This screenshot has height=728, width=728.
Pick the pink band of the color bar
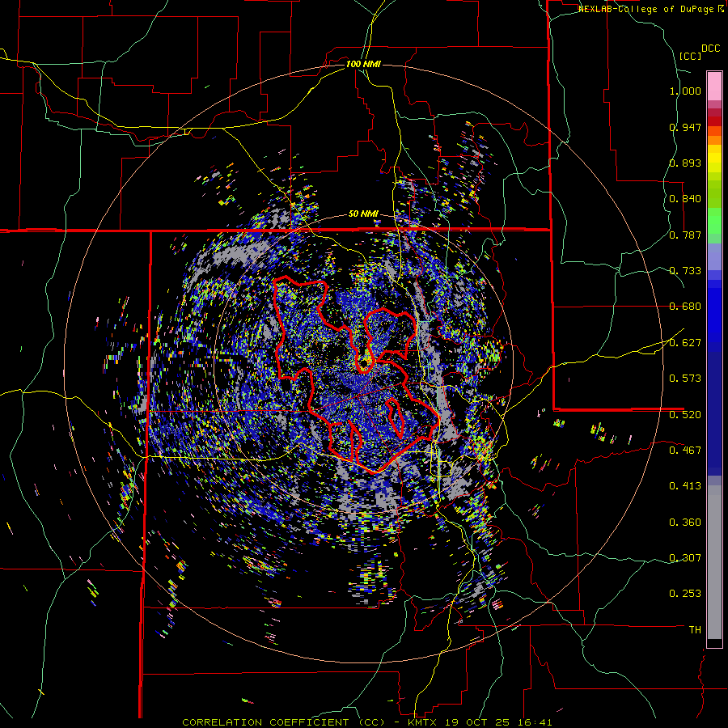pyautogui.click(x=714, y=87)
